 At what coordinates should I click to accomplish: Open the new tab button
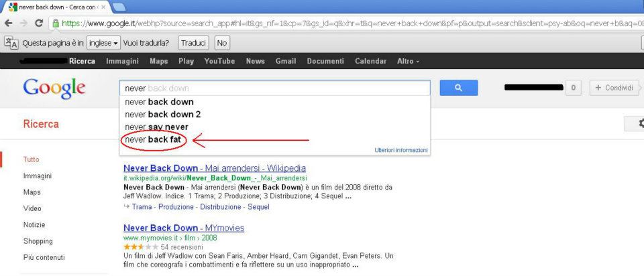coord(119,7)
